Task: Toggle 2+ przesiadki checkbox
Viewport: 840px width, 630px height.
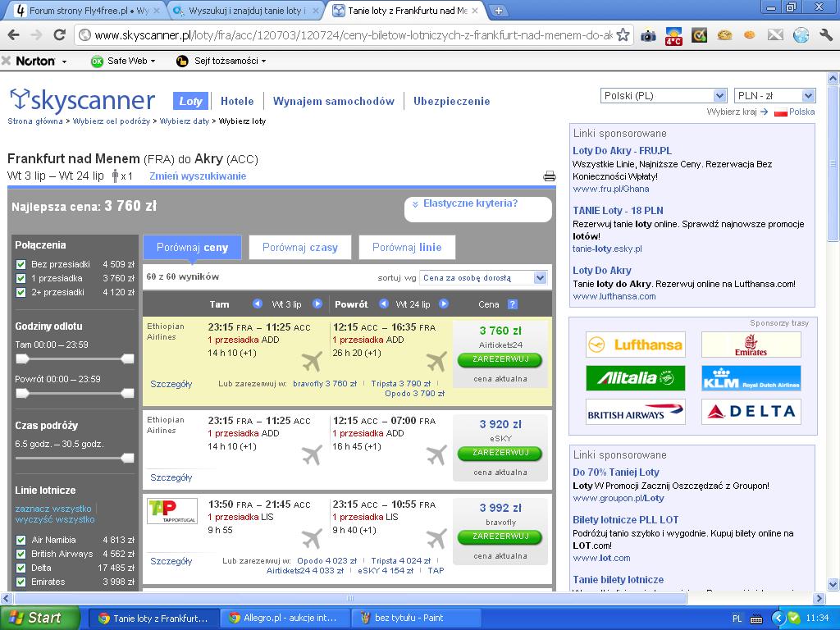Action: click(x=21, y=292)
